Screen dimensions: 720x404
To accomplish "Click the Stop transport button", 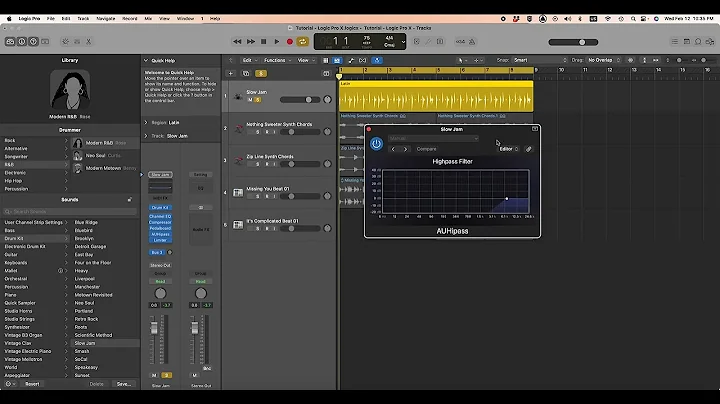I will pos(264,42).
